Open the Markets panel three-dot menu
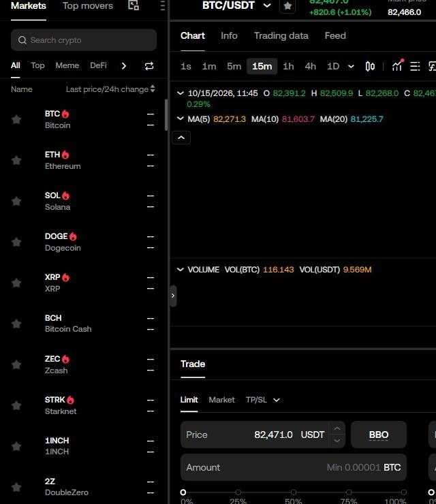Screen dimensions: 436x504 coord(163,5)
